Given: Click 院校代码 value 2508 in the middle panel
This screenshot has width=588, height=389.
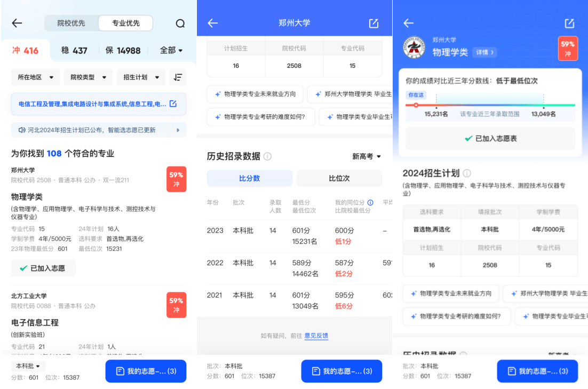Looking at the screenshot, I should pyautogui.click(x=294, y=66).
